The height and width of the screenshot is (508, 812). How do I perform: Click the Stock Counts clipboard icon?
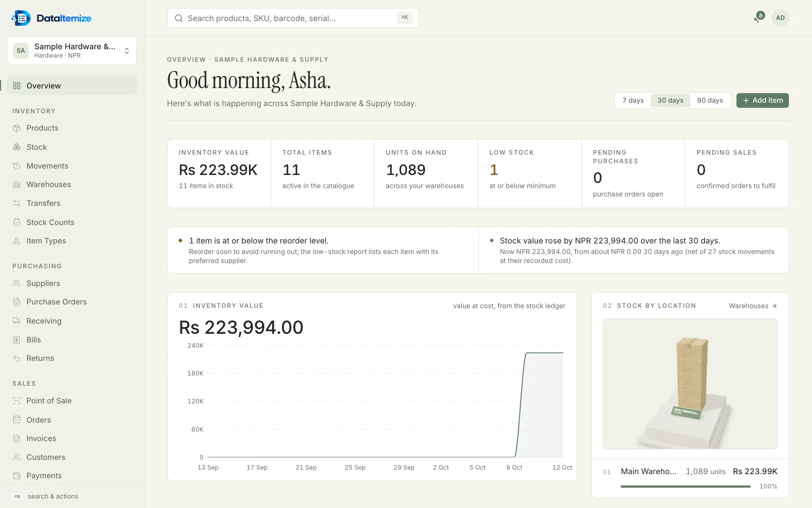tap(17, 222)
